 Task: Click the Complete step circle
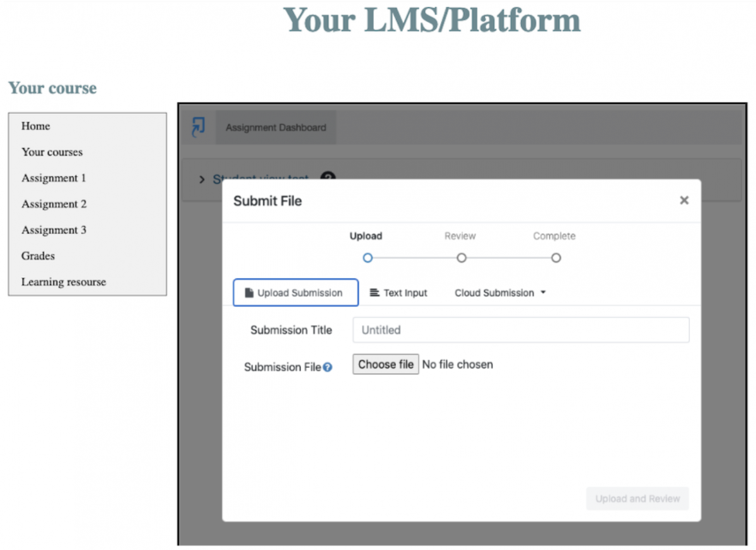(555, 258)
